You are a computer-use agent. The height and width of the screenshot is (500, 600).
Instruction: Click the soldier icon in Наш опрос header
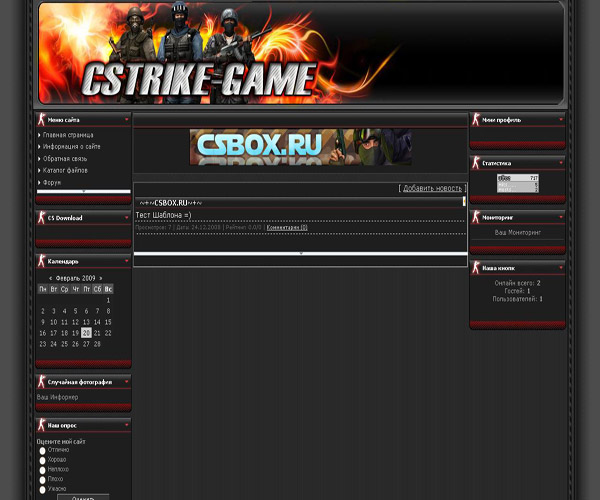point(42,425)
